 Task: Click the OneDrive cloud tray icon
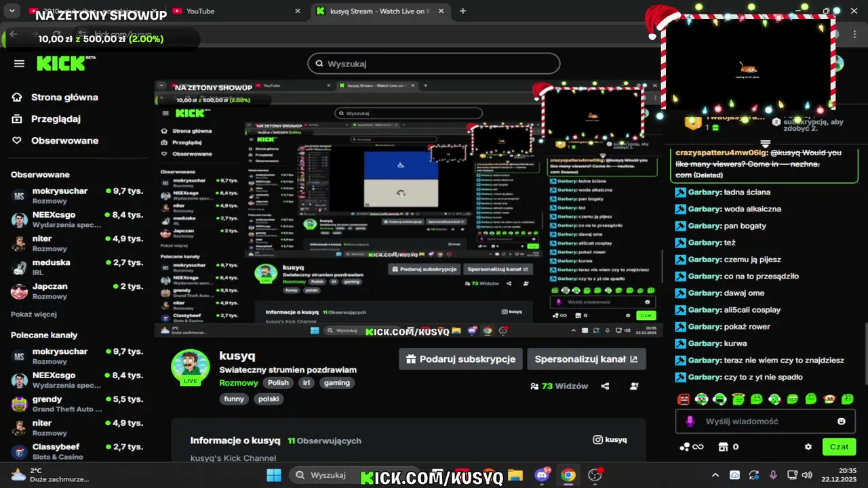[735, 475]
